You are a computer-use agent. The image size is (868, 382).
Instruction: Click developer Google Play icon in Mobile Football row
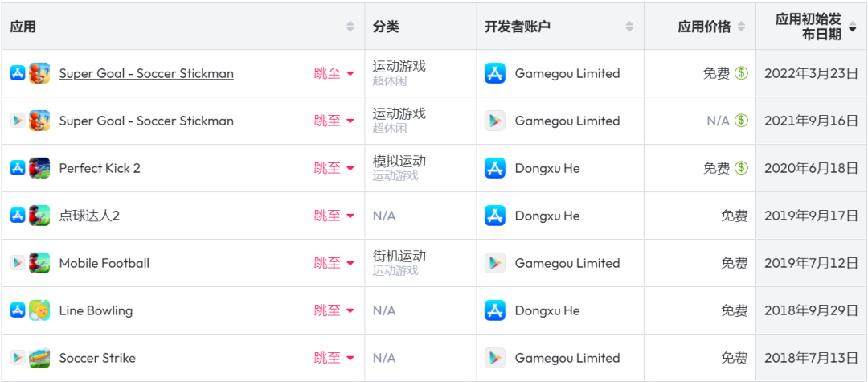pyautogui.click(x=495, y=263)
